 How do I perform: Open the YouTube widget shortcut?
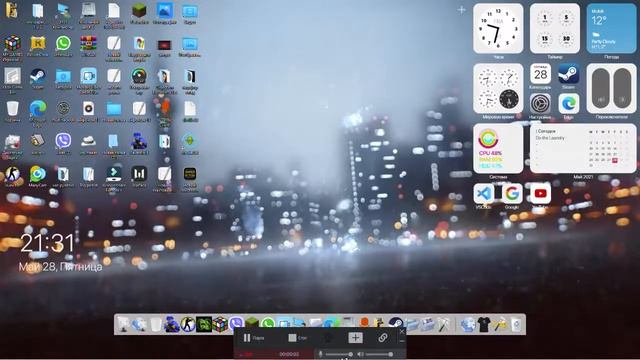(540, 193)
